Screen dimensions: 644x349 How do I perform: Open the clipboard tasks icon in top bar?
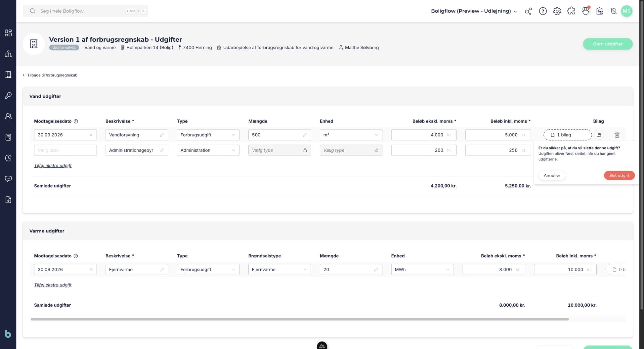pos(600,11)
